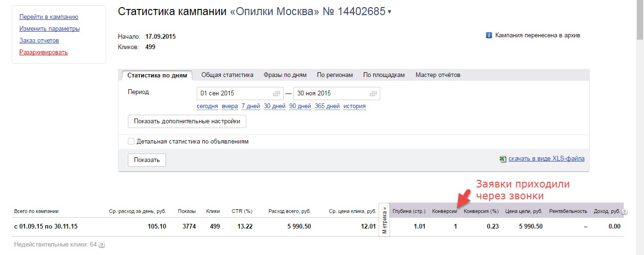Click the Доход, руб. value 0.00
Screen dimensions: 644x255
614,227
